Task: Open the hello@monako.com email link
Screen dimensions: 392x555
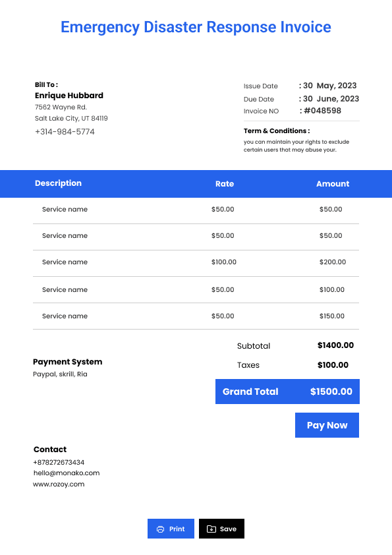Action: pyautogui.click(x=67, y=473)
